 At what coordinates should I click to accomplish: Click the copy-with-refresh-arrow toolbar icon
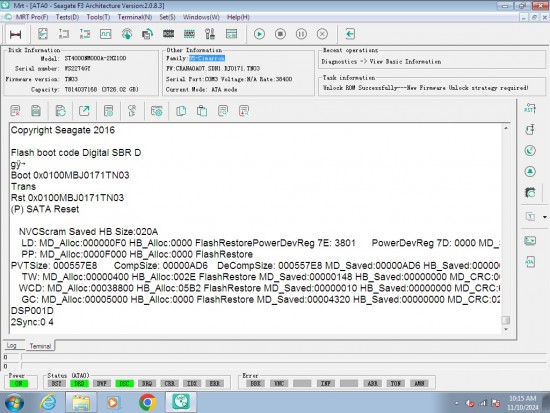148,34
